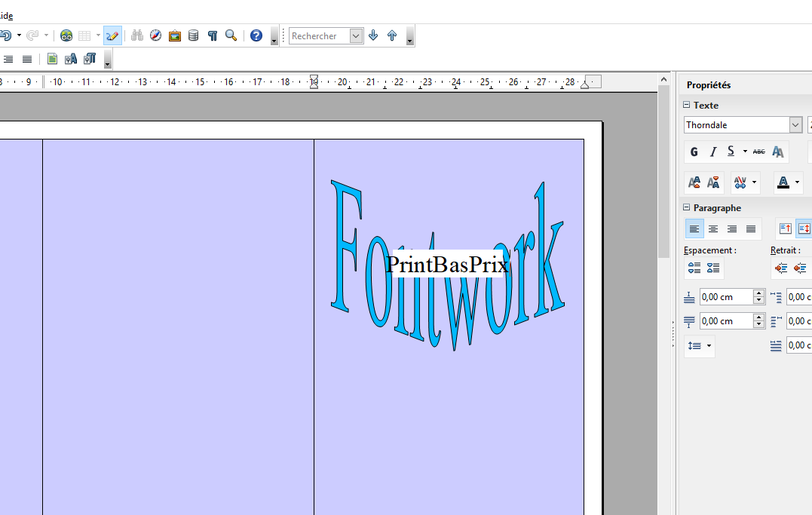
Task: Open the Navigator compass icon
Action: coord(155,35)
